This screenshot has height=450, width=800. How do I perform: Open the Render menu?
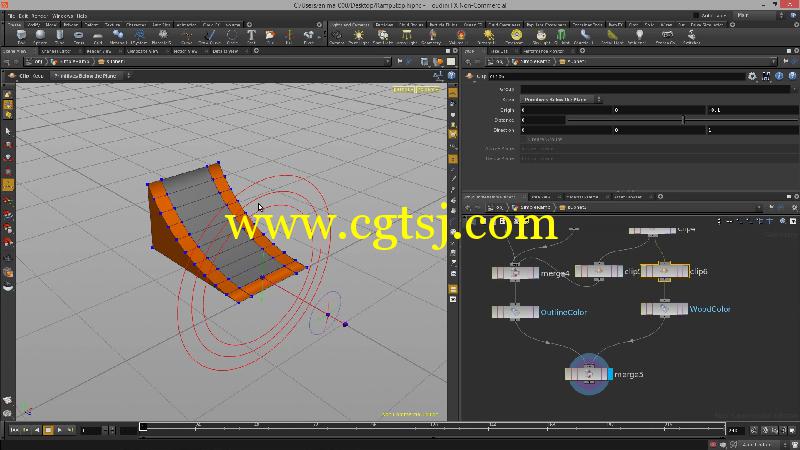(39, 16)
